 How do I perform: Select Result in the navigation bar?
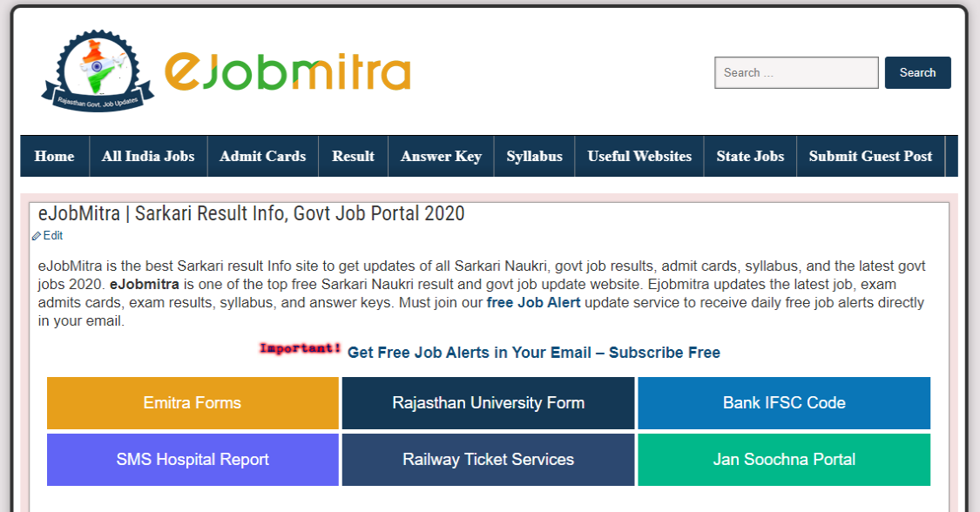point(353,156)
